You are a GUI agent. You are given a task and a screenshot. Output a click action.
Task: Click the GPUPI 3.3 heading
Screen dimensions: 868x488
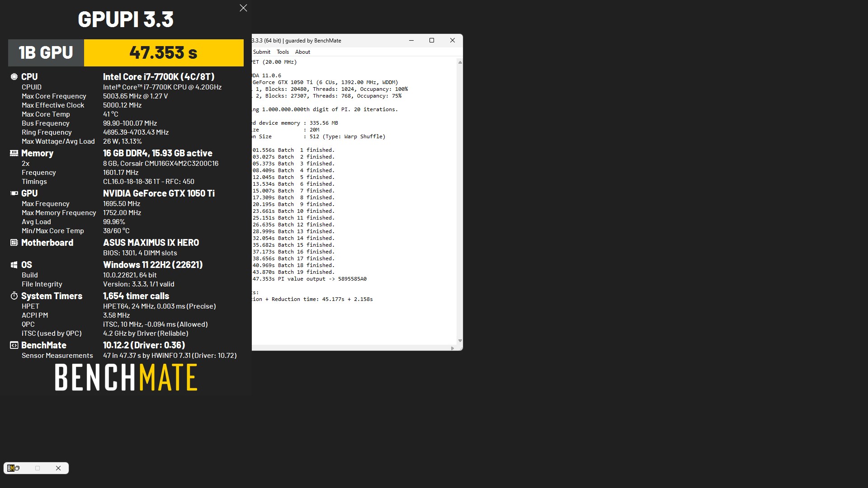tap(126, 19)
